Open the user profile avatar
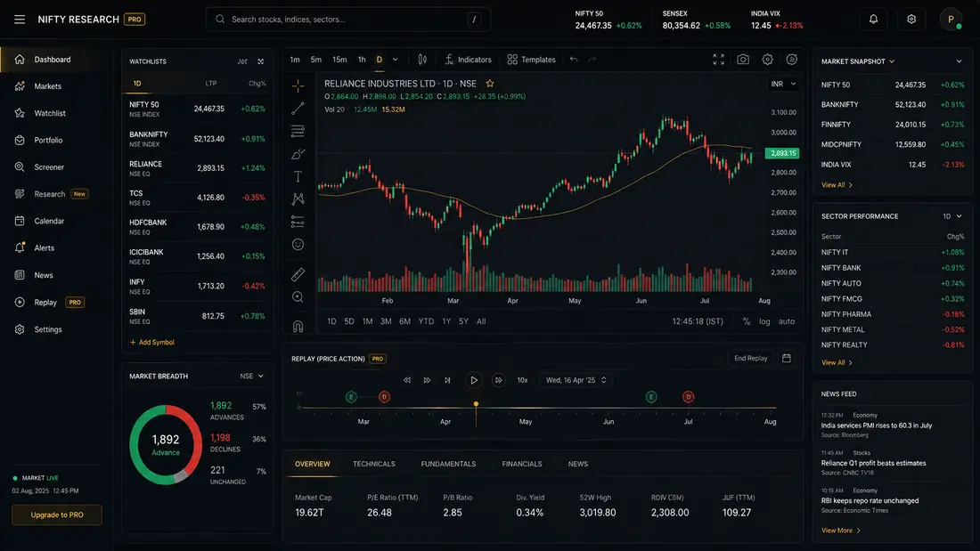 point(951,20)
